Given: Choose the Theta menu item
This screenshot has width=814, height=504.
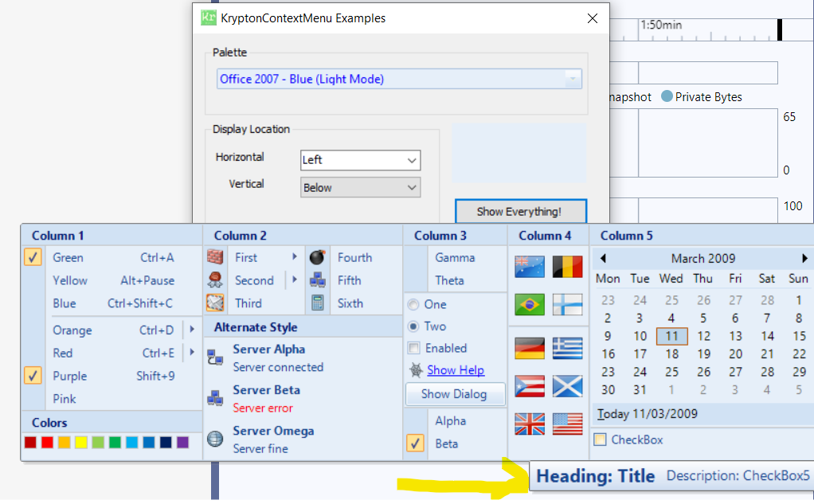Looking at the screenshot, I should (x=456, y=280).
